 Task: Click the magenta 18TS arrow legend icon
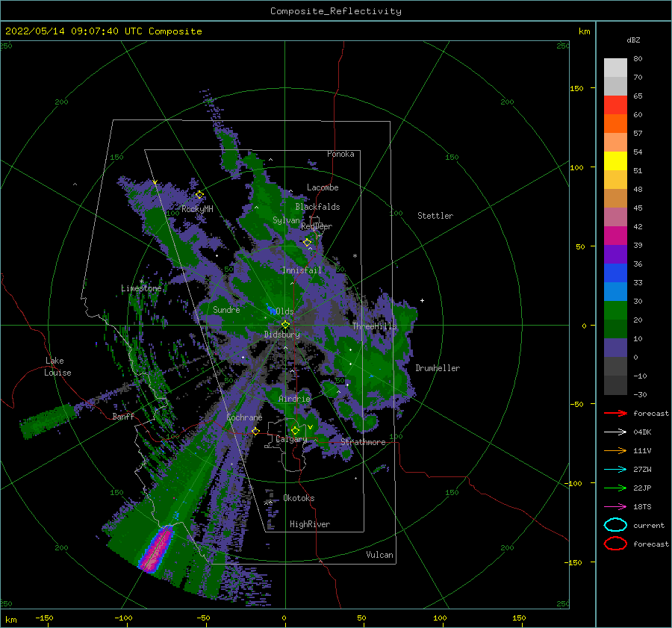(x=615, y=507)
